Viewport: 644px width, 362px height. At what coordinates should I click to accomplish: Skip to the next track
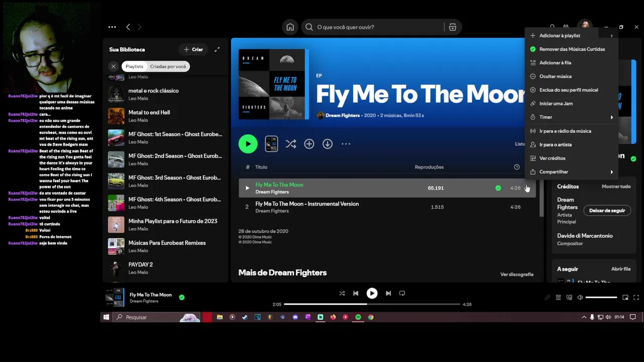(x=388, y=293)
